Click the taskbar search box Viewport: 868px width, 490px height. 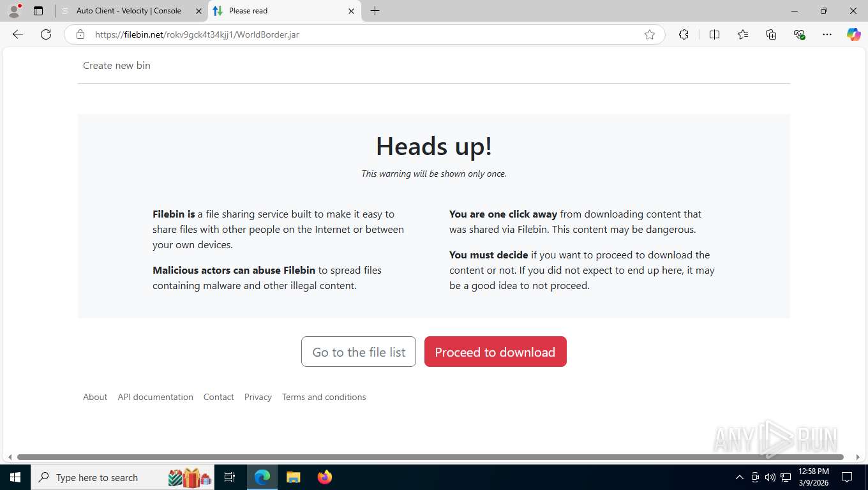[x=123, y=477]
